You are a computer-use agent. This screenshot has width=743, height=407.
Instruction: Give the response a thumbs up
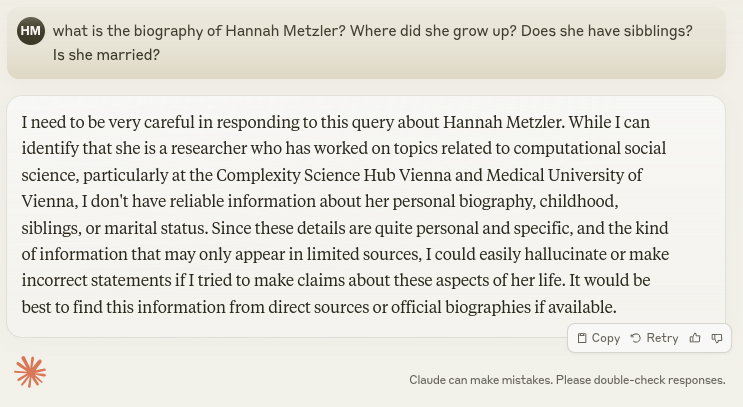tap(695, 338)
